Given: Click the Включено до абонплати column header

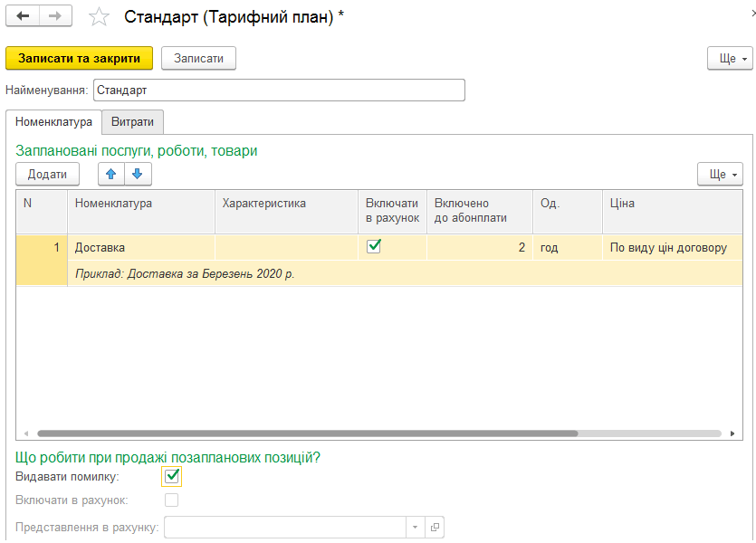Looking at the screenshot, I should pyautogui.click(x=480, y=212).
